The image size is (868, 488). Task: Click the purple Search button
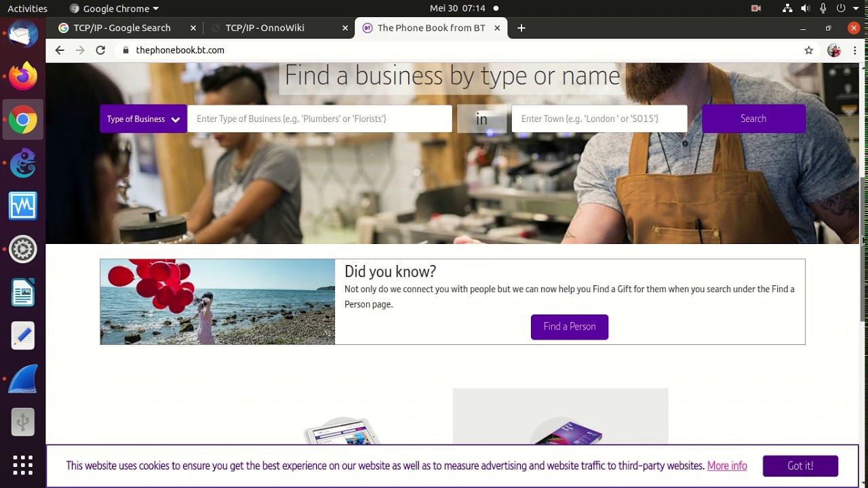point(753,119)
